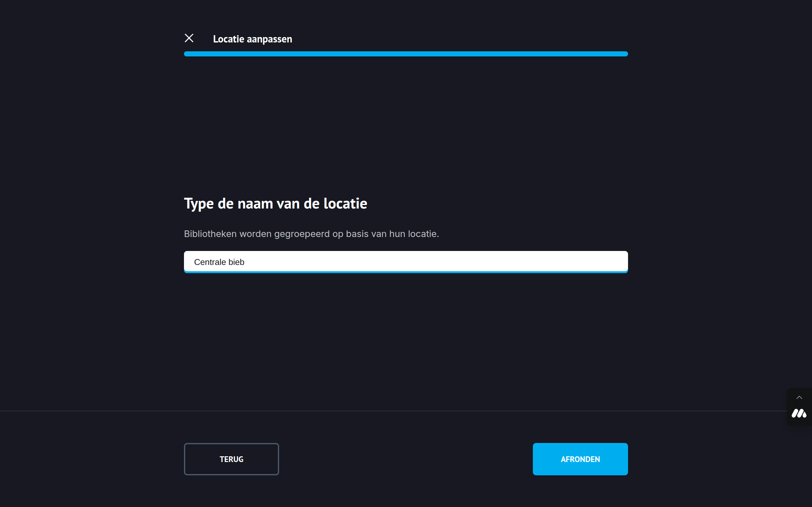This screenshot has height=507, width=812.
Task: Click the word "aanpassen" in the header
Action: (269, 39)
